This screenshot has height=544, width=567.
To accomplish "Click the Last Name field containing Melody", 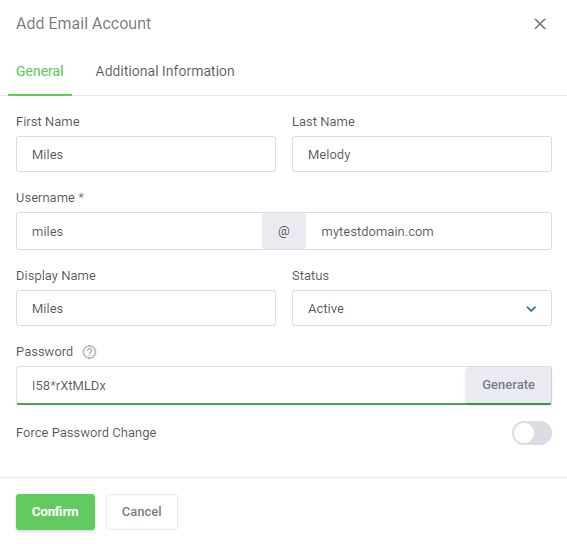I will coord(422,154).
